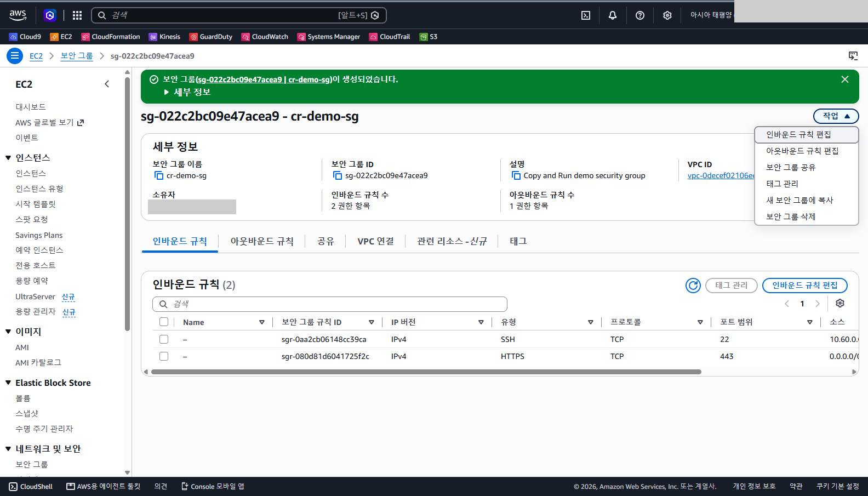Toggle the side navigation hamburger button
This screenshot has height=496, width=868.
15,55
